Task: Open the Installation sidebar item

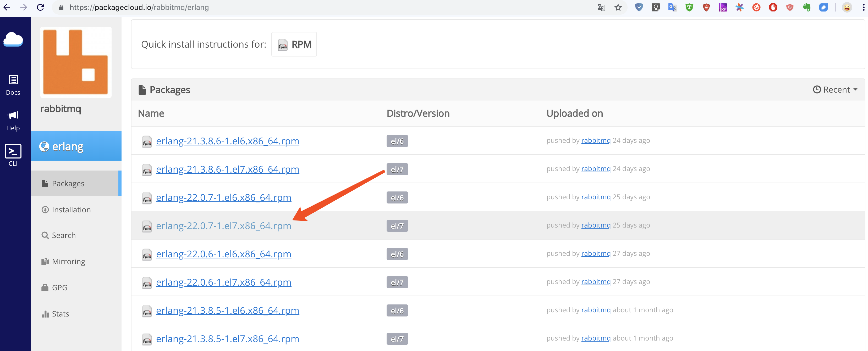Action: [71, 210]
